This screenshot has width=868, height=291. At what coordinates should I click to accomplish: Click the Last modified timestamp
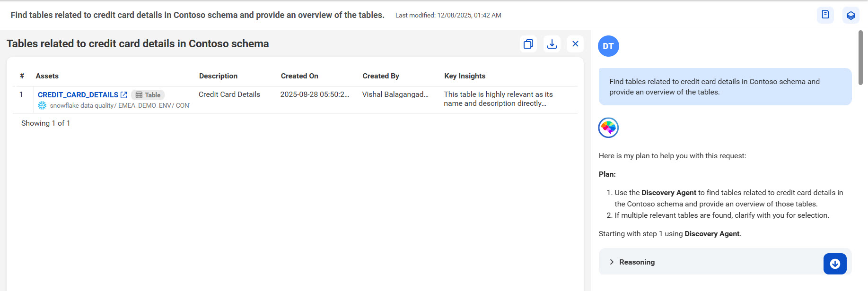click(x=448, y=15)
